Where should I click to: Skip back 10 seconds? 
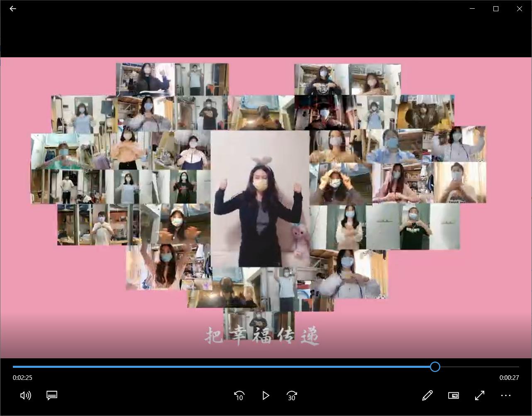tap(239, 395)
